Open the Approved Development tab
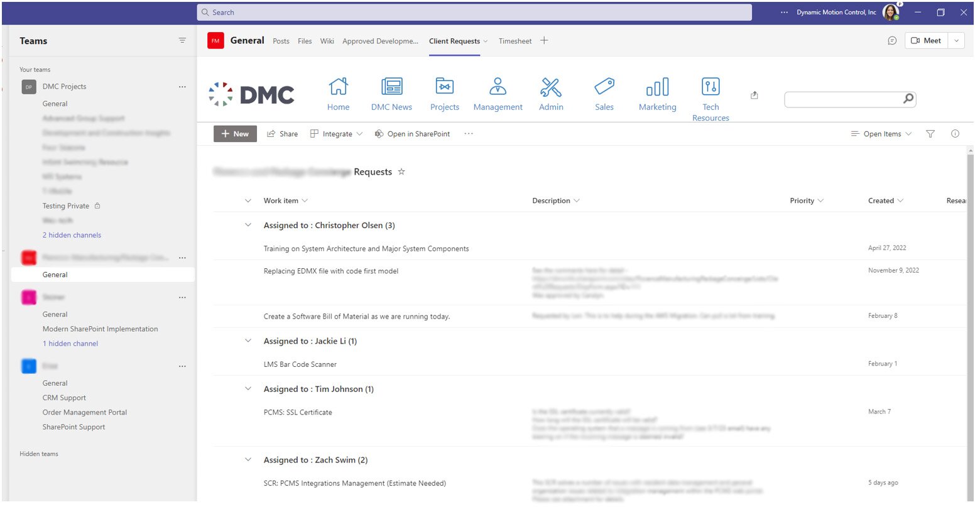Viewport: 980px width, 507px height. 380,41
